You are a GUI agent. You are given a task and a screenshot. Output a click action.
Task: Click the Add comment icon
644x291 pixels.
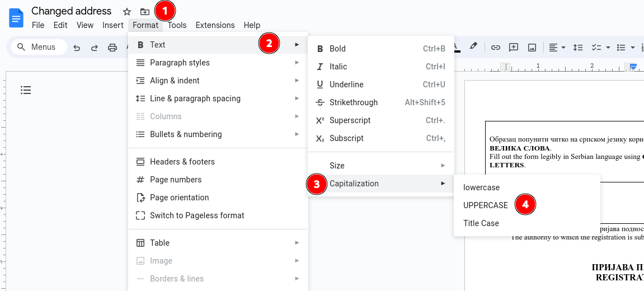pos(513,48)
